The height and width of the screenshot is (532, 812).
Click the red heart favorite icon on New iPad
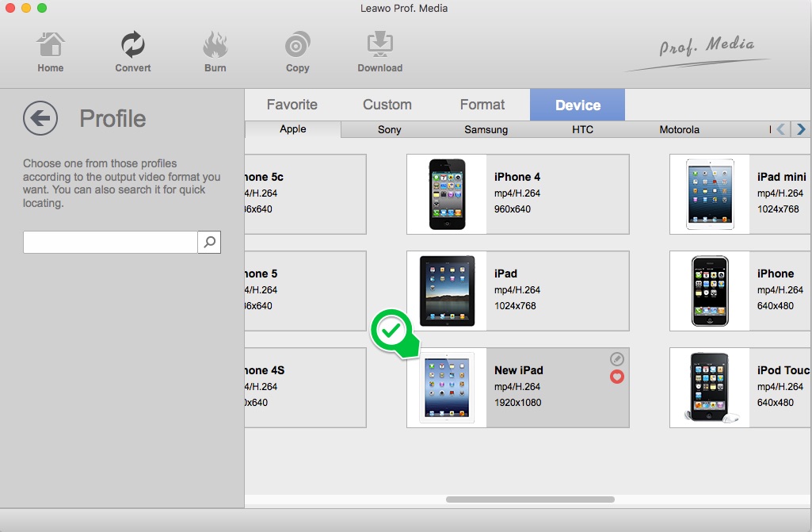point(616,377)
